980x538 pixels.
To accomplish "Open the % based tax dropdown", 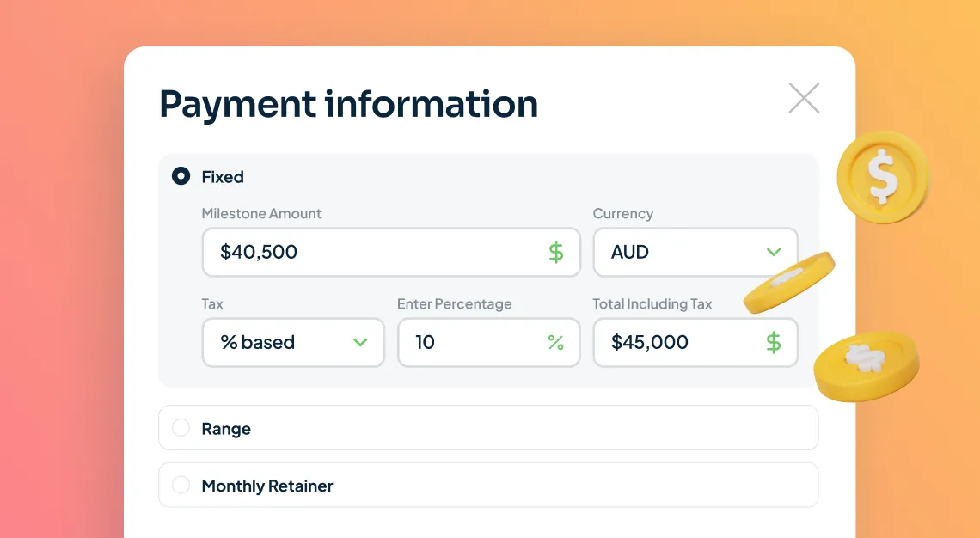I will (293, 342).
